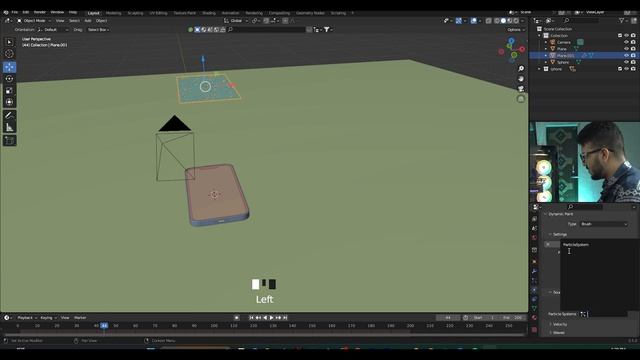The height and width of the screenshot is (360, 640).
Task: Switch to the Modeling workspace tab
Action: coord(113,13)
